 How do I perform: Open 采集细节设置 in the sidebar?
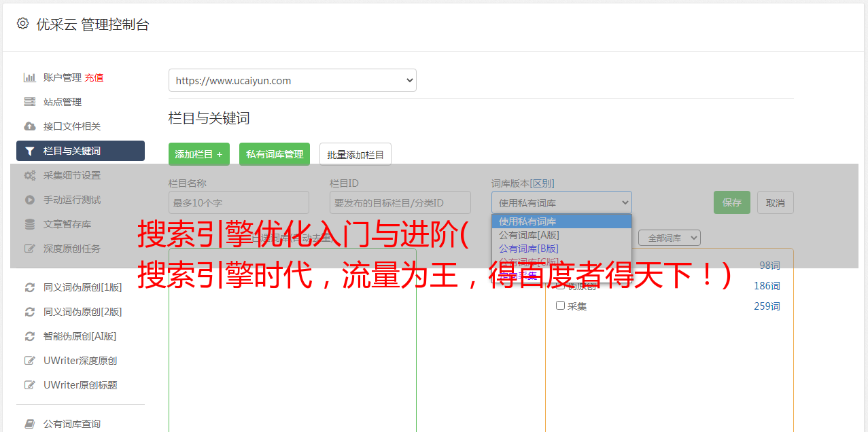[x=72, y=175]
